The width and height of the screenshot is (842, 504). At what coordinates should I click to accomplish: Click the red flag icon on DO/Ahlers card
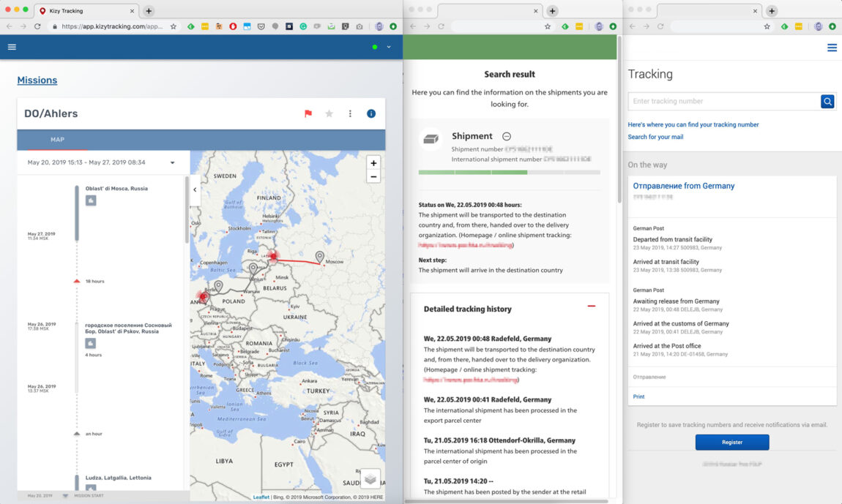(308, 114)
